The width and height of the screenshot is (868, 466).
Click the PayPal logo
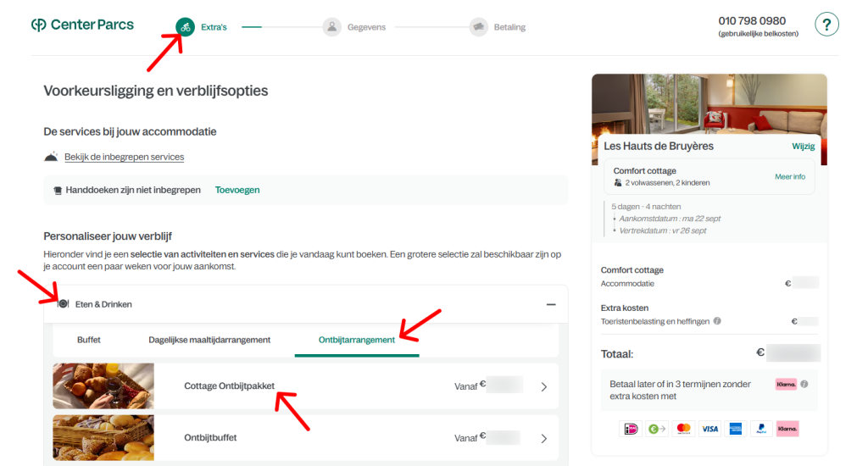point(762,429)
